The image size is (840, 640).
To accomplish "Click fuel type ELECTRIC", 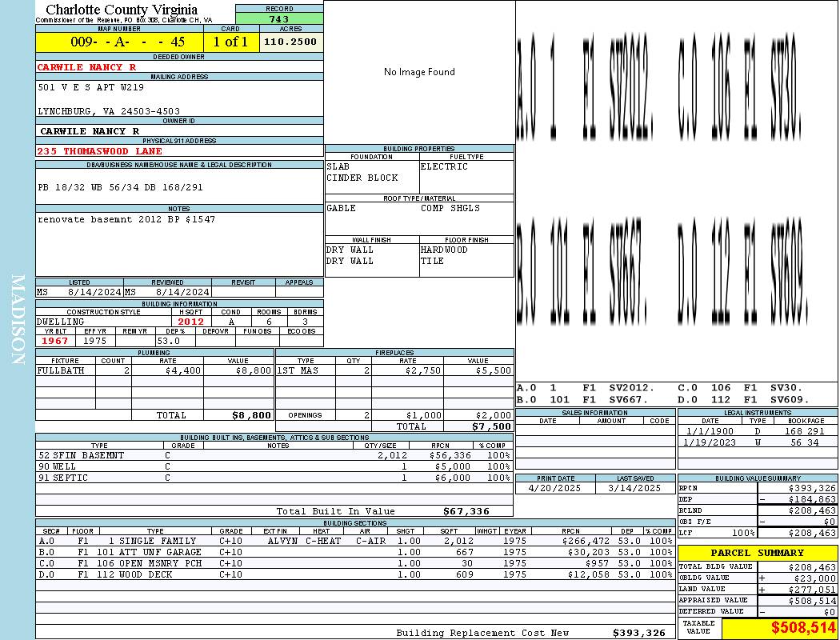I will pos(444,166).
